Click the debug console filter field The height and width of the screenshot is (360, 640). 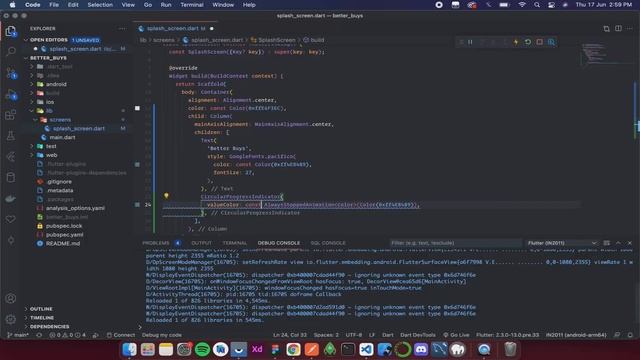[455, 243]
